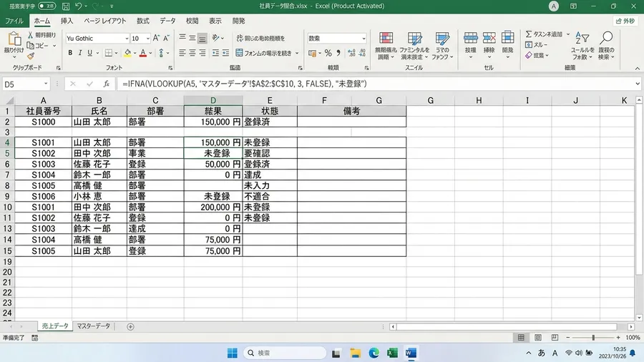
Task: Switch to the ページ レイアウト tab
Action: pos(104,21)
